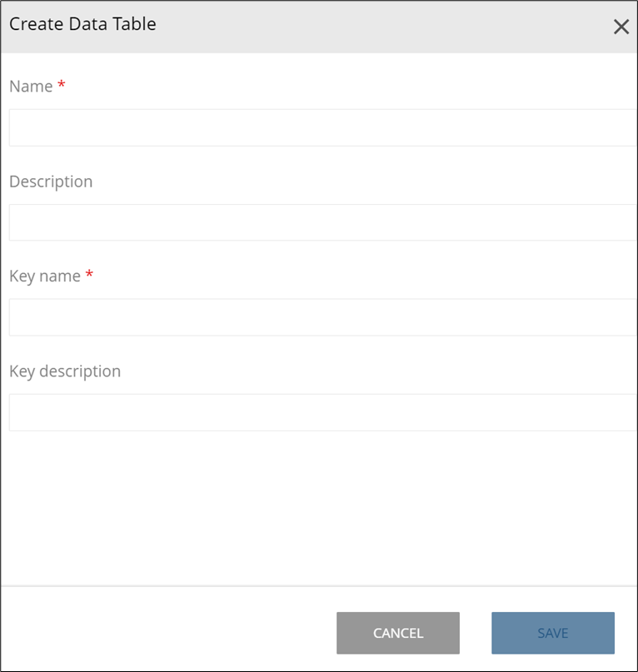The height and width of the screenshot is (672, 638).
Task: Dismiss the dialog with the X control
Action: click(x=621, y=27)
